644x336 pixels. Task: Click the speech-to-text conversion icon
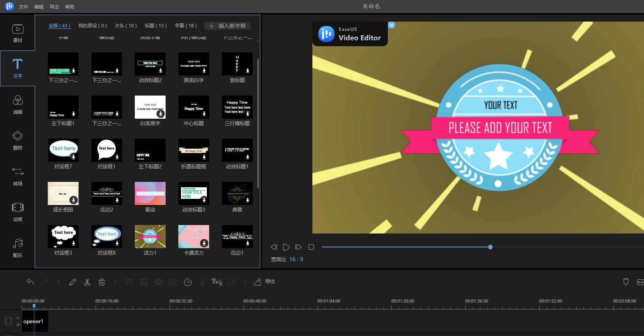pos(217,282)
